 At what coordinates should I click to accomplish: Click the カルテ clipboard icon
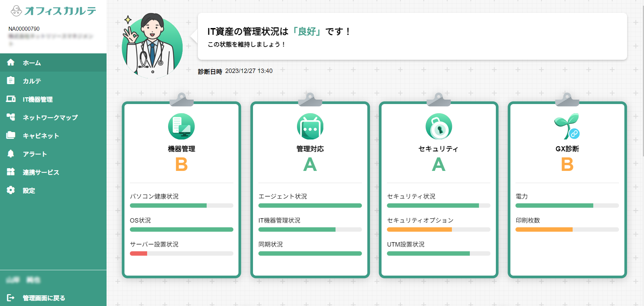[x=11, y=81]
